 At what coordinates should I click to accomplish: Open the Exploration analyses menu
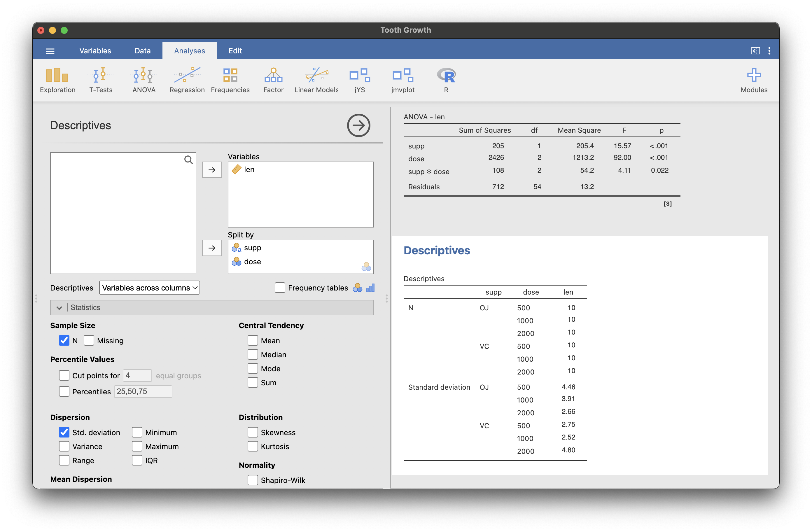(57, 80)
